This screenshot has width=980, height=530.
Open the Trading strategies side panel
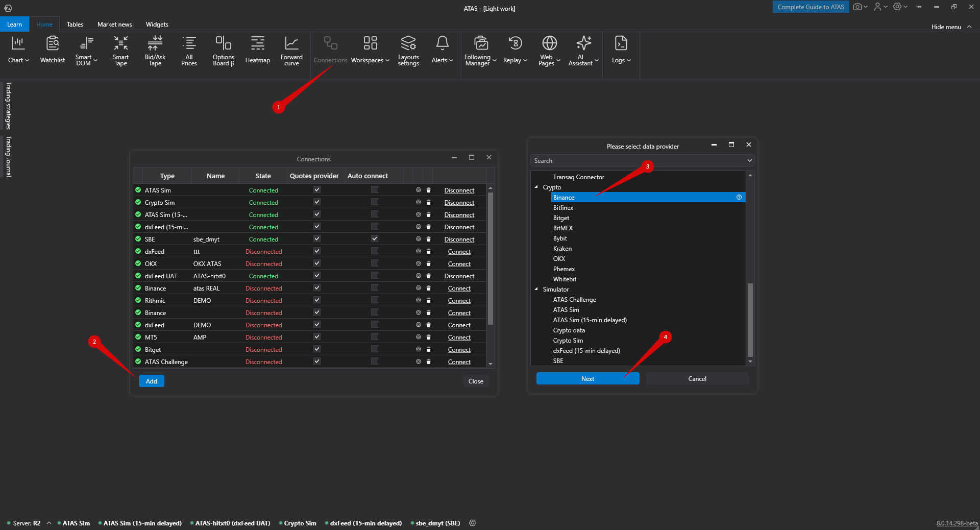pyautogui.click(x=8, y=106)
